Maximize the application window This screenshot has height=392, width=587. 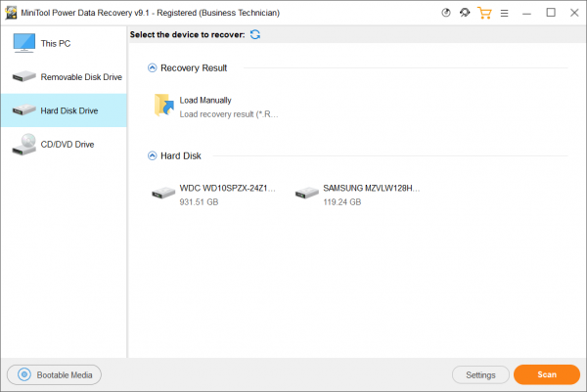(x=551, y=13)
